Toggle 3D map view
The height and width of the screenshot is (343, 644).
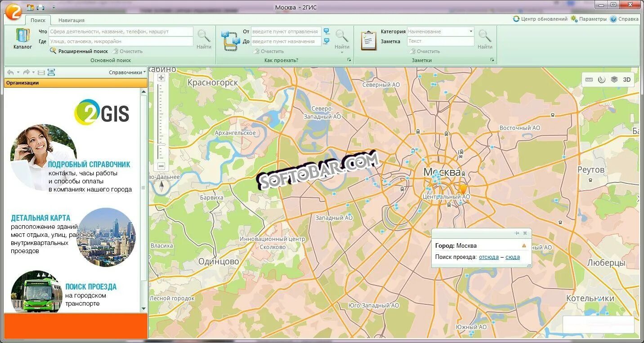coord(627,80)
